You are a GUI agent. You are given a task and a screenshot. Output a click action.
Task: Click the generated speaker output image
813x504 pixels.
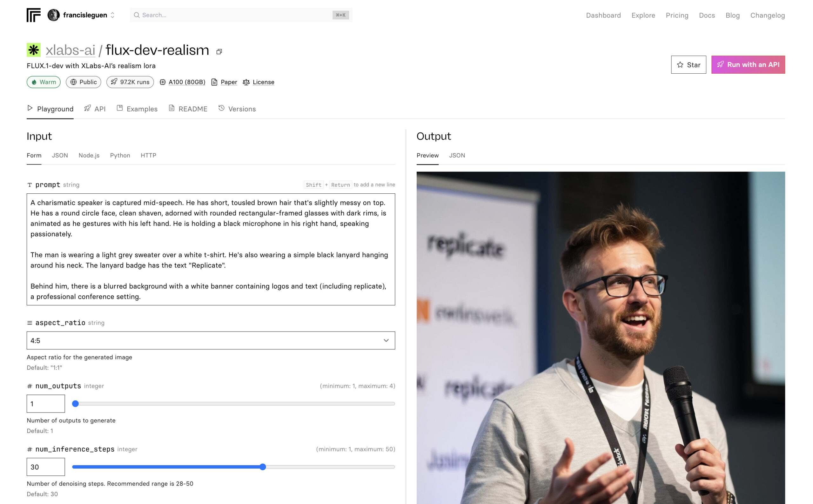[601, 338]
